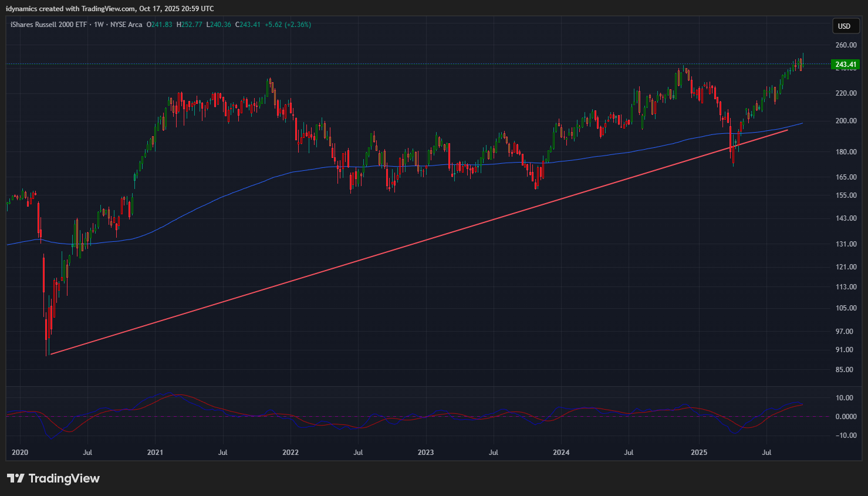Click the +5.62 (+2.36%) change value

(x=288, y=25)
